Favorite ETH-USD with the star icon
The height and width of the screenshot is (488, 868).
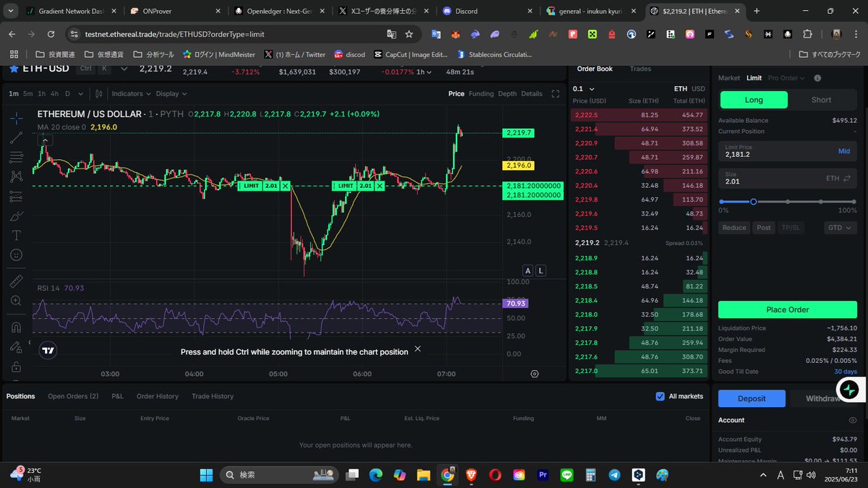click(x=13, y=68)
